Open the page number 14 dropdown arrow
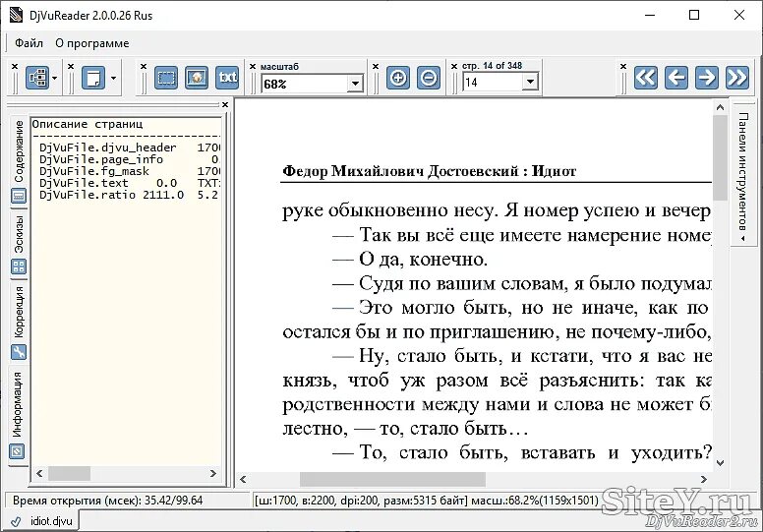The image size is (763, 532). pyautogui.click(x=530, y=83)
